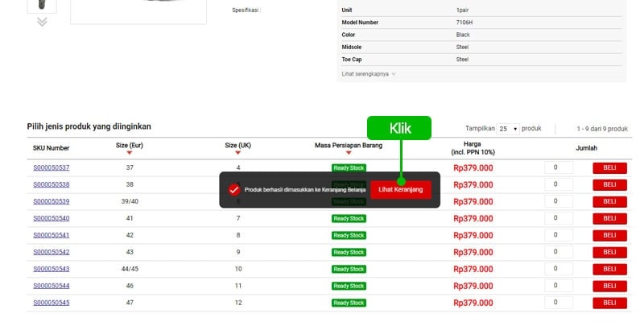Click BELI button for SKU S000050537
The height and width of the screenshot is (322, 644).
[x=609, y=167]
